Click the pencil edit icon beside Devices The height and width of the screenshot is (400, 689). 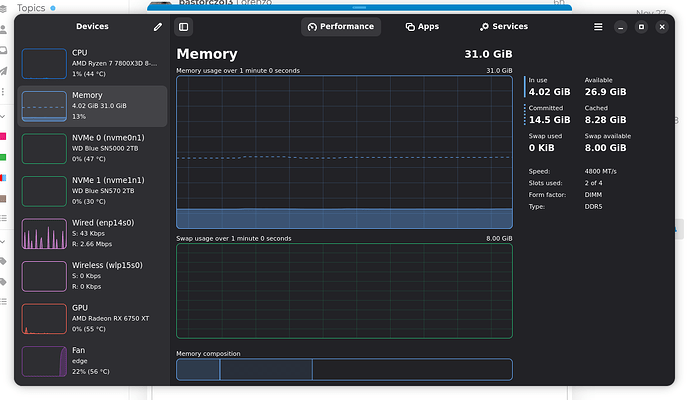[157, 27]
